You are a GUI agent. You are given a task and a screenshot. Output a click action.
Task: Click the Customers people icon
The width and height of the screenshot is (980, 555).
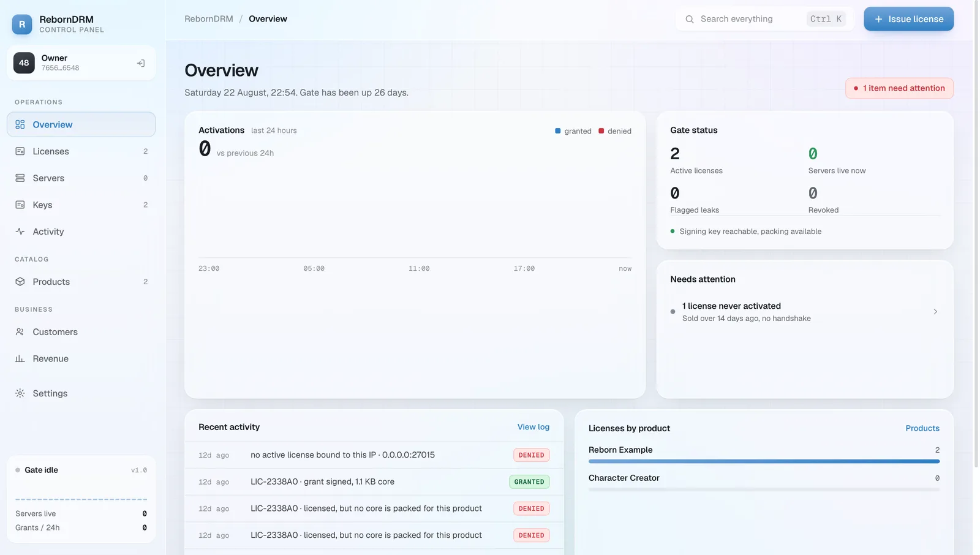[20, 332]
